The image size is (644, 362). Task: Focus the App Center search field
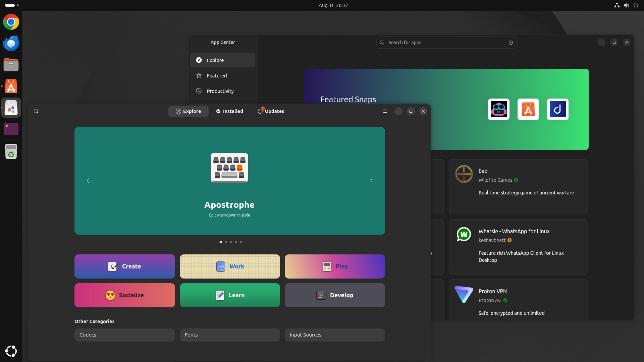click(x=446, y=43)
